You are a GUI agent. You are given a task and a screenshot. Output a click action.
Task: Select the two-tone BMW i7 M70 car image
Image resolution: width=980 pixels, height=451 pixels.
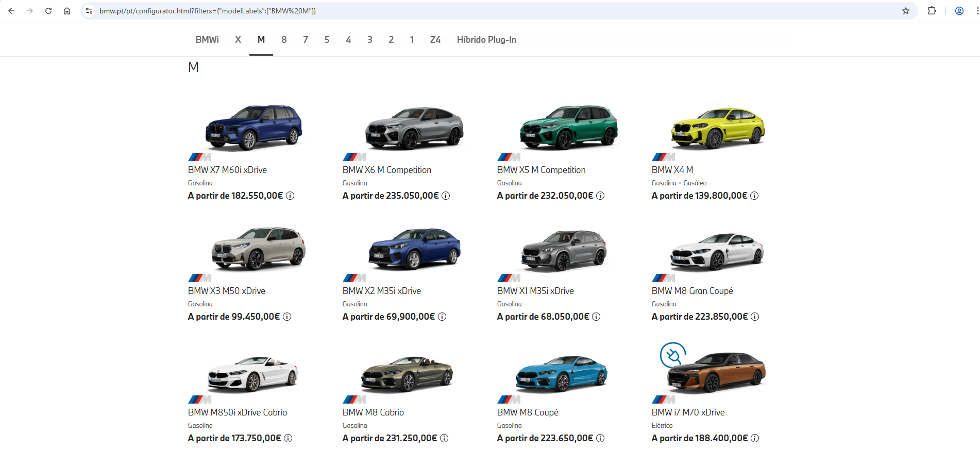coord(717,372)
